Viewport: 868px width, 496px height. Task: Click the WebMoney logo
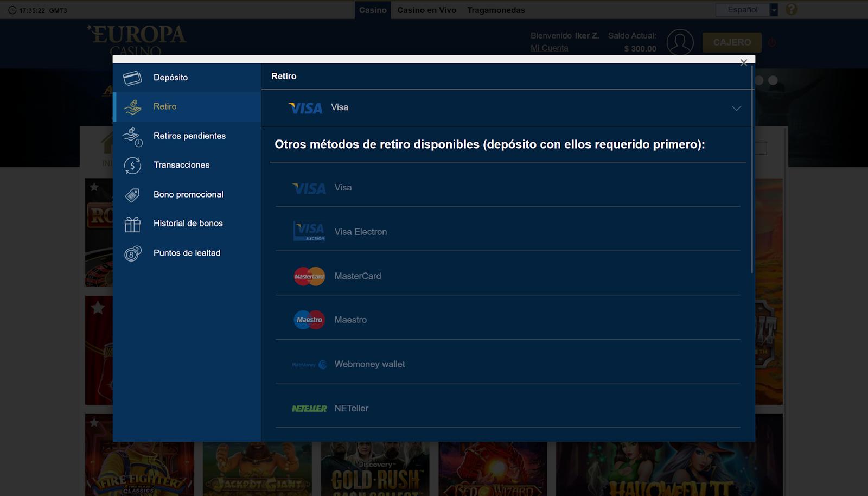pos(309,365)
